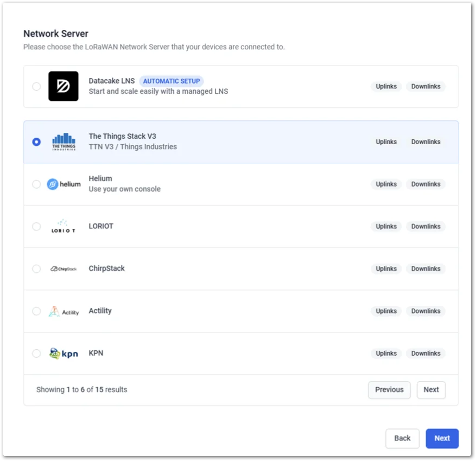Click 'The Things Stack V3' title
This screenshot has width=476, height=461.
[122, 136]
